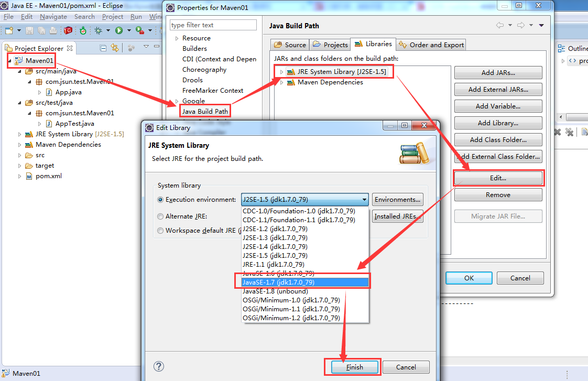The image size is (588, 381).
Task: Open the Project menu
Action: 113,16
